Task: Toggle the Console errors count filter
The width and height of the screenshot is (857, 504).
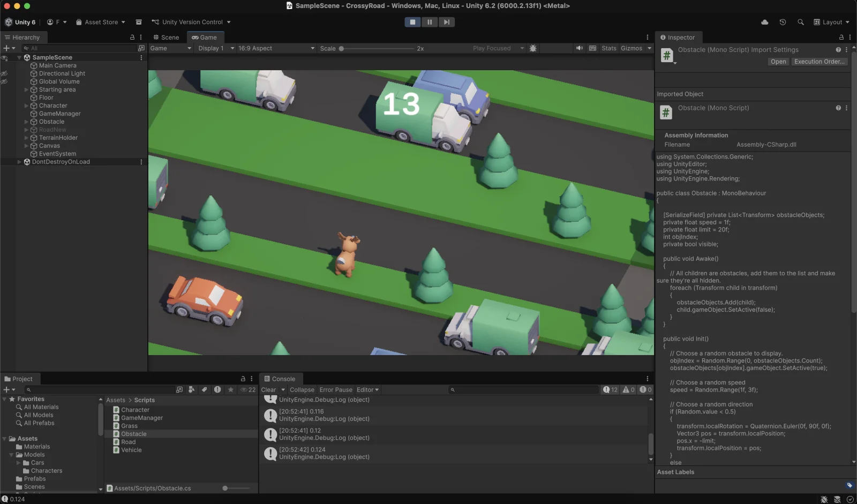Action: pos(646,390)
